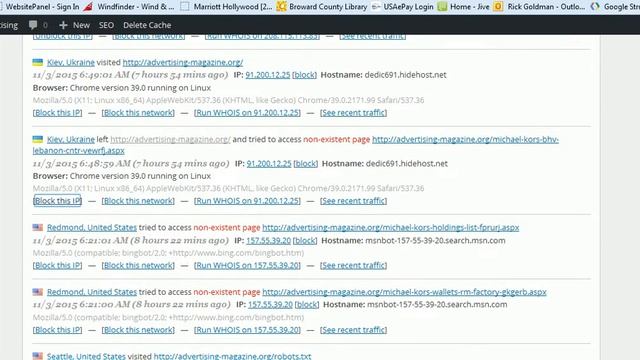
Task: Open the advertising-magazine.org/robots.txt link
Action: (x=232, y=356)
